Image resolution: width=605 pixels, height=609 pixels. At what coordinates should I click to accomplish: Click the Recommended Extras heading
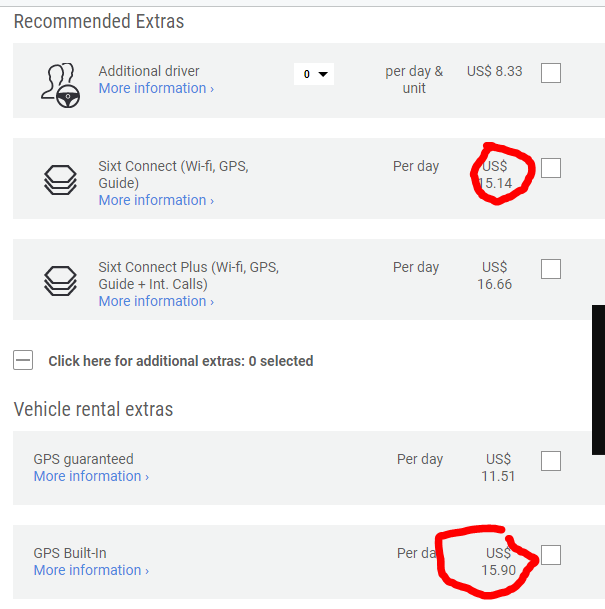99,21
